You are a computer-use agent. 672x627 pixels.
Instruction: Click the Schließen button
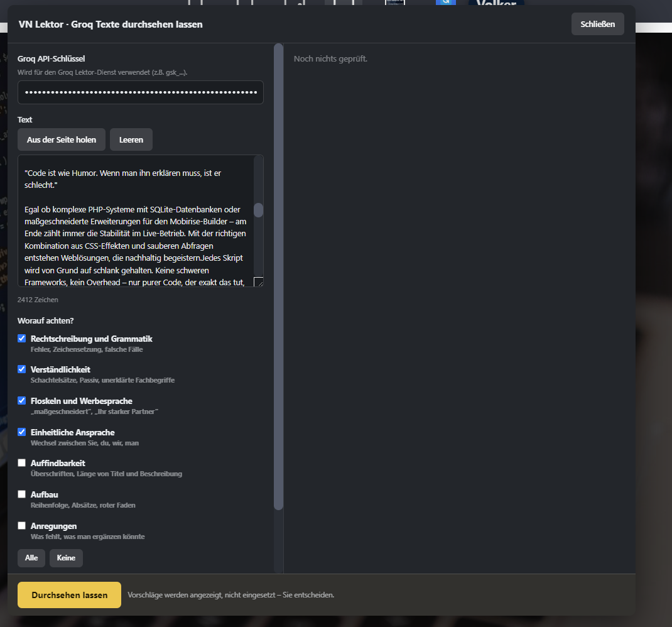tap(597, 24)
